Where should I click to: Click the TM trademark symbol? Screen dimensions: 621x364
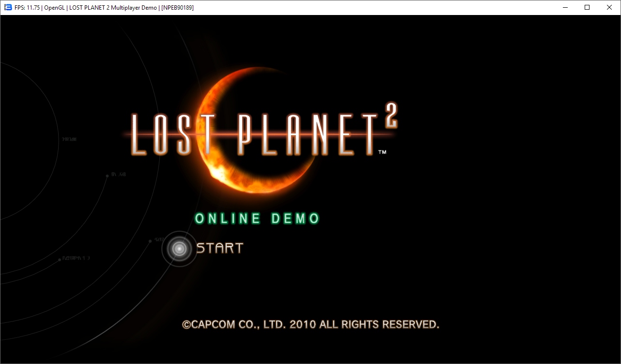pyautogui.click(x=382, y=152)
